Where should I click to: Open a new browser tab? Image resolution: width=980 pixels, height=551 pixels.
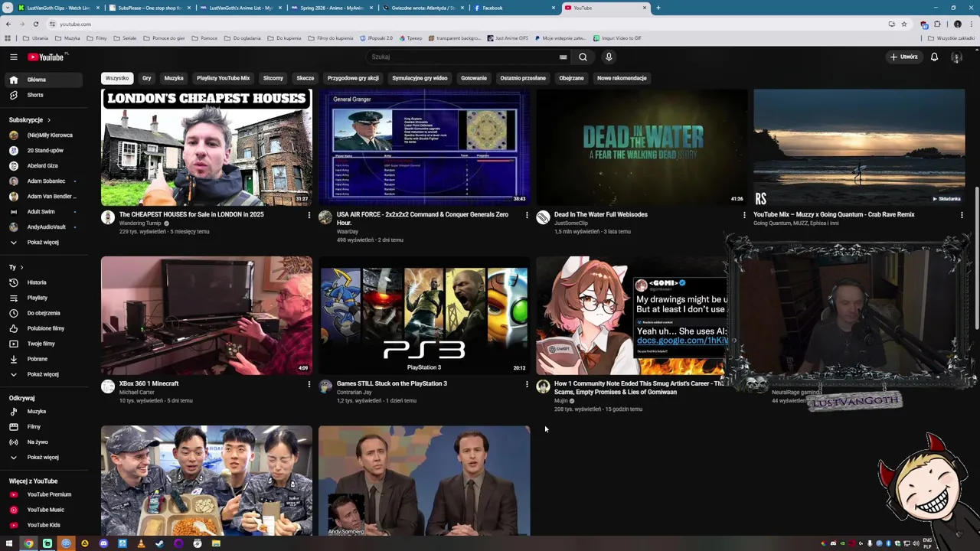658,8
